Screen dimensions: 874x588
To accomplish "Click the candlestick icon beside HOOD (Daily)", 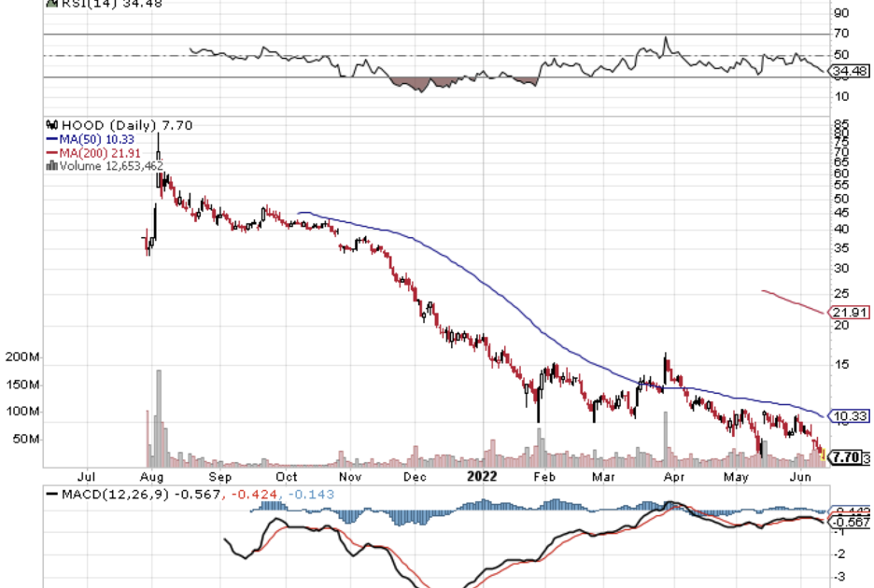I will click(50, 125).
